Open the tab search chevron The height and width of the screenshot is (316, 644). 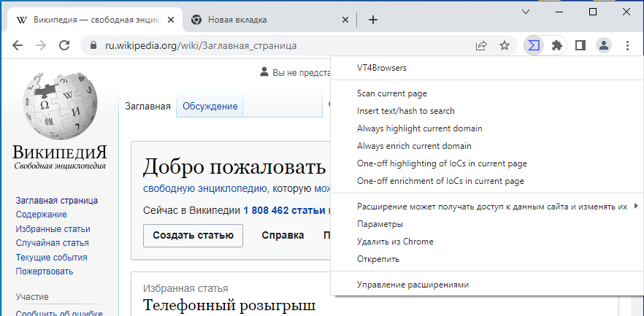click(x=525, y=12)
